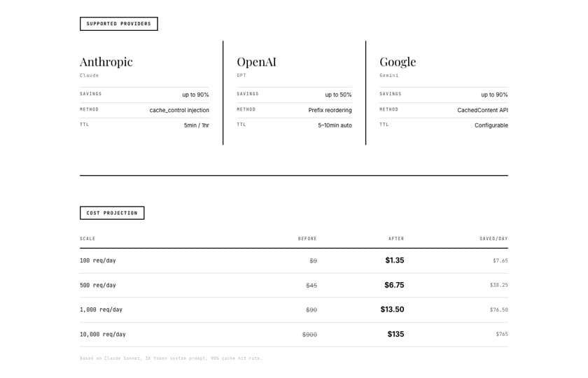The width and height of the screenshot is (588, 378).
Task: Click the SAVED/DAY column header
Action: tap(494, 239)
